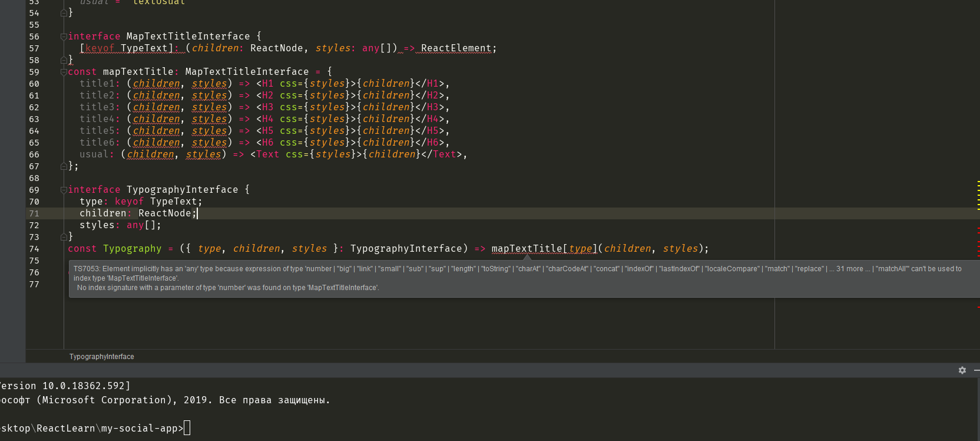This screenshot has width=980, height=441.
Task: Collapse the mapTextTitle const fold marker
Action: click(x=64, y=72)
